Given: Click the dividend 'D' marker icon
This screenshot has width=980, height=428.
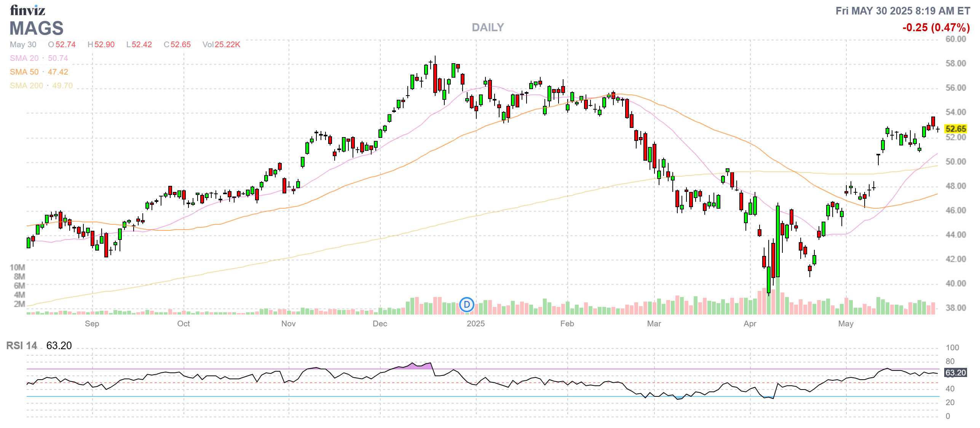Looking at the screenshot, I should click(466, 305).
